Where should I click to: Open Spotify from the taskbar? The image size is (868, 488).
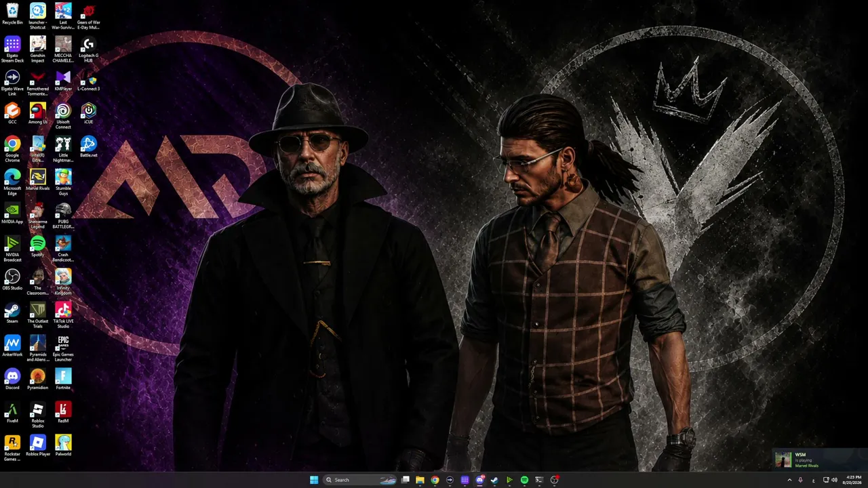(524, 480)
